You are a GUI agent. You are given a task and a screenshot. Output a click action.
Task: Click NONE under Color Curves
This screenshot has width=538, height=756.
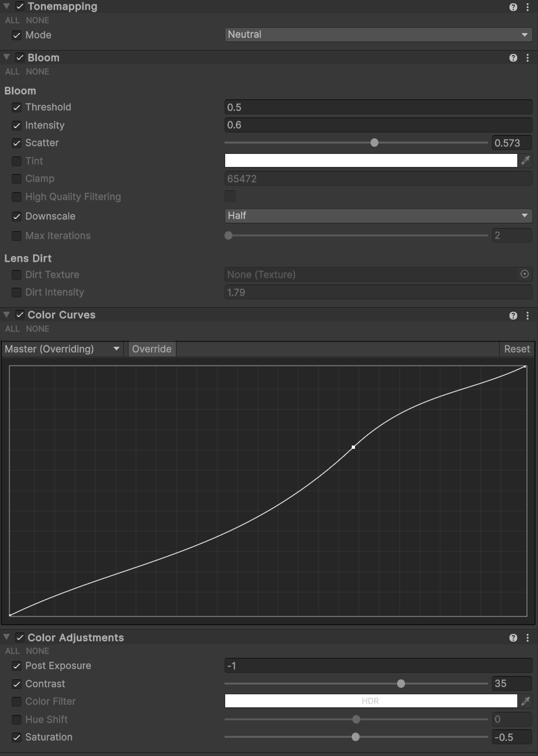pyautogui.click(x=38, y=329)
